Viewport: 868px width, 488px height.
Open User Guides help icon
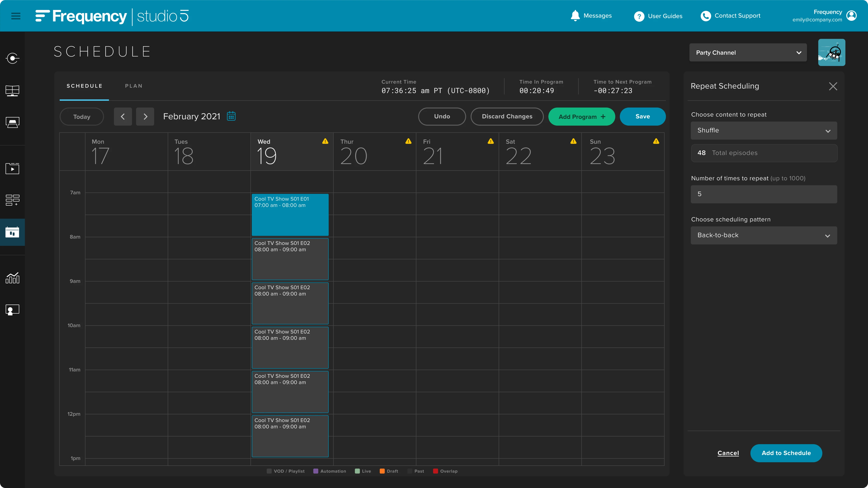(639, 16)
